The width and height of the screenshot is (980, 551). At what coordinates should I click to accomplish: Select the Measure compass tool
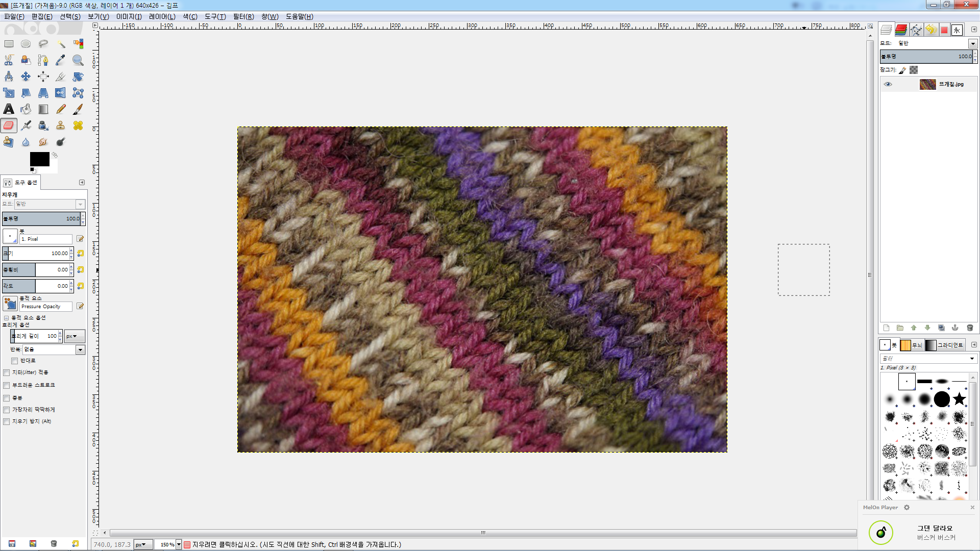pos(9,77)
